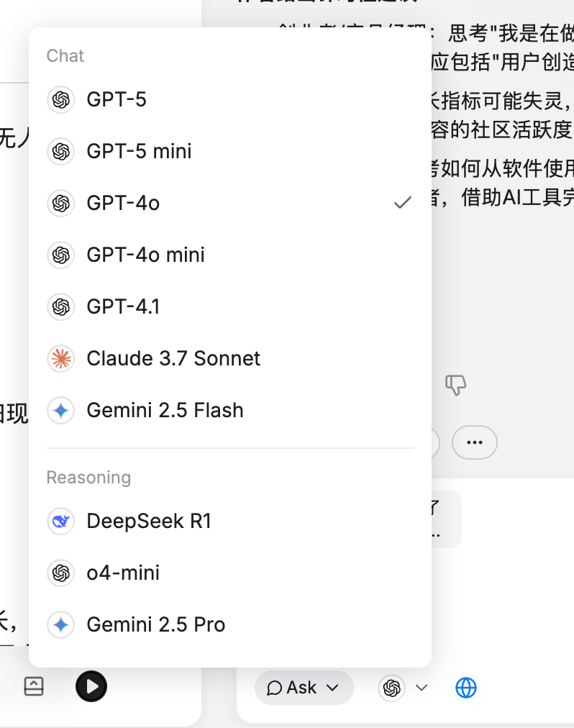Click the DeepSeek whale icon

(x=61, y=521)
